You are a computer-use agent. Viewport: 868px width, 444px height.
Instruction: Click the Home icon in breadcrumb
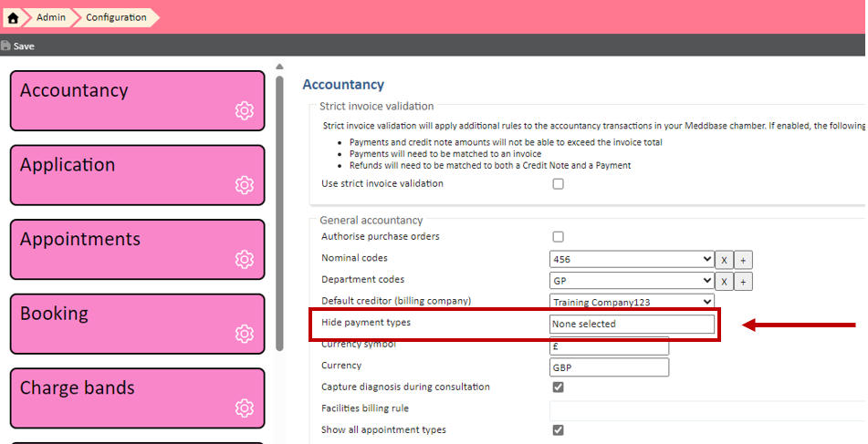click(x=13, y=17)
